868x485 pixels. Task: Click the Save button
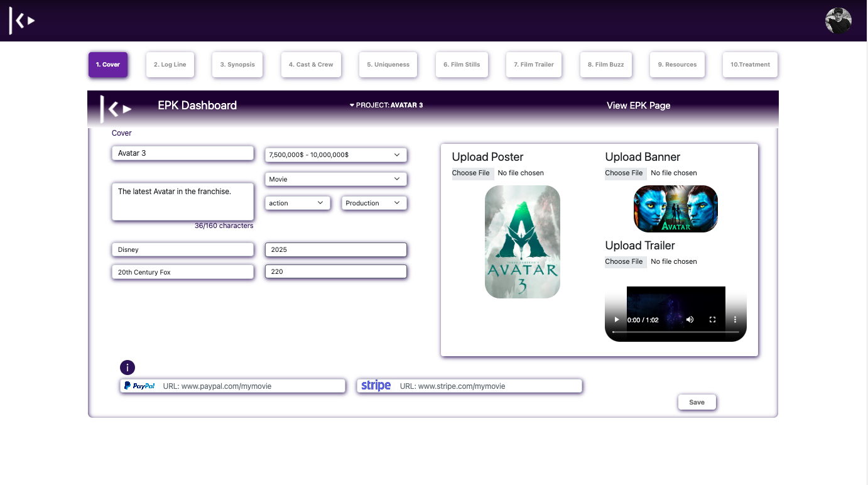click(x=697, y=402)
